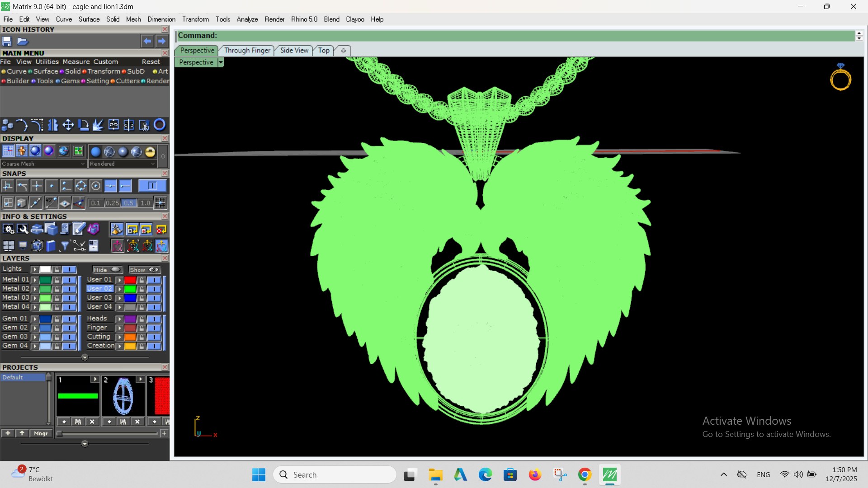
Task: Click the broom cleanup icon
Action: 117,230
